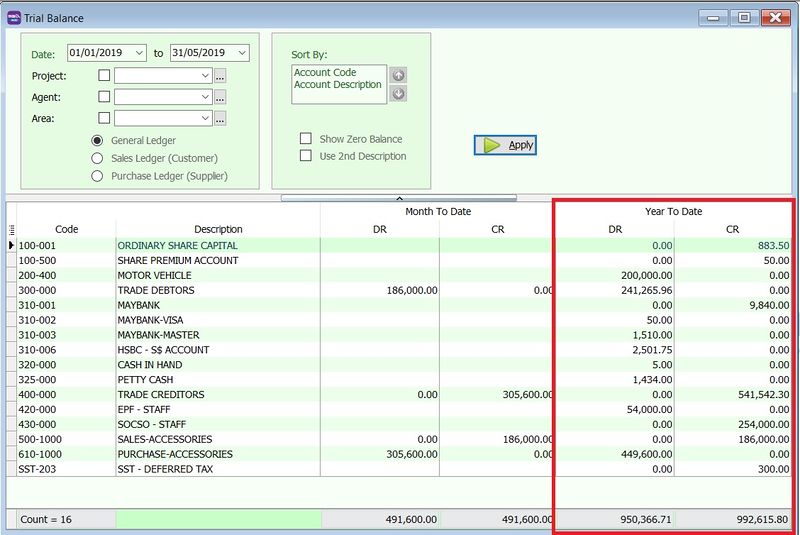
Task: Expand the Agent dropdown list
Action: click(205, 97)
